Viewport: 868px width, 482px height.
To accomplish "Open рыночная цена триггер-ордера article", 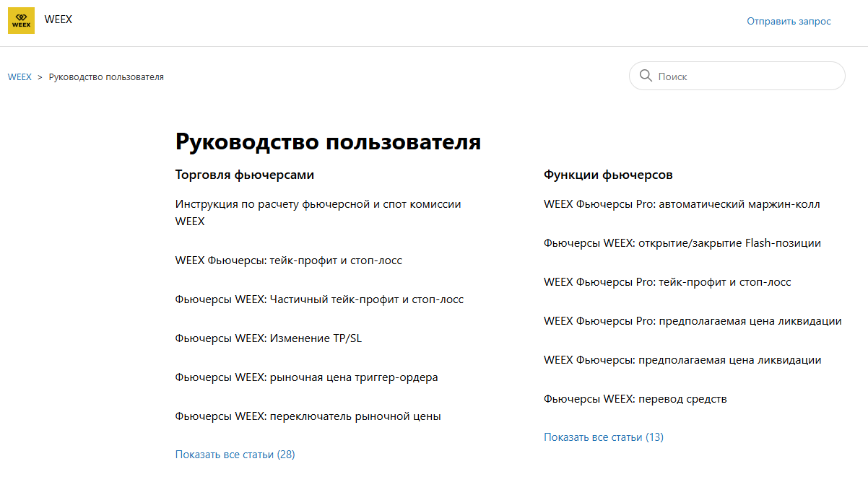I will (x=307, y=377).
